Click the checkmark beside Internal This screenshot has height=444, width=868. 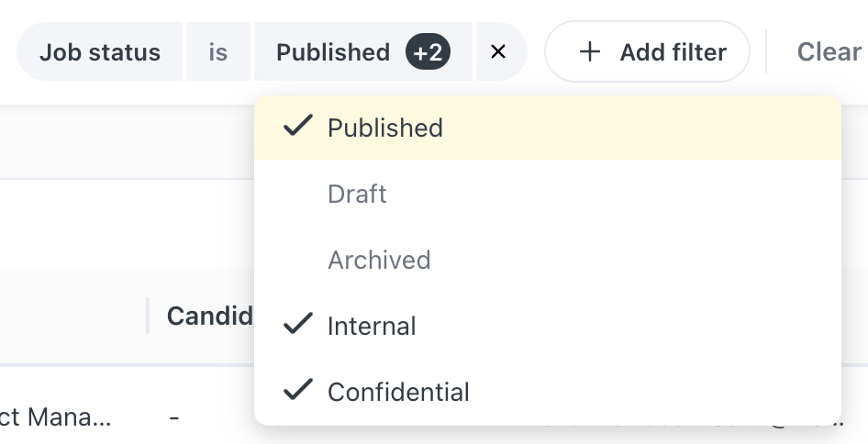(x=298, y=325)
